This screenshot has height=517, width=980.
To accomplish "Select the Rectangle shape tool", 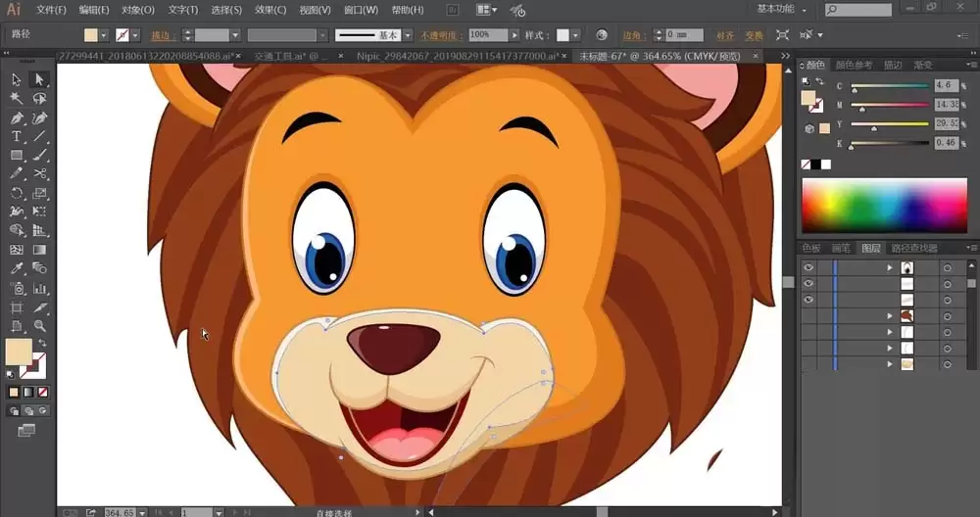I will (x=17, y=155).
